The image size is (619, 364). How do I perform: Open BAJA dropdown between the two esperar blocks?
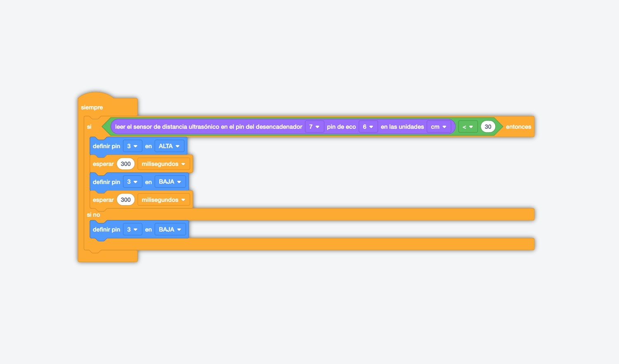(170, 182)
